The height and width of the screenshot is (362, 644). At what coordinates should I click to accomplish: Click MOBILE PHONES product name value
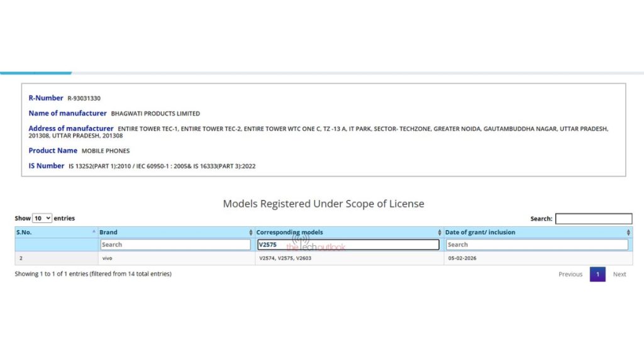106,151
